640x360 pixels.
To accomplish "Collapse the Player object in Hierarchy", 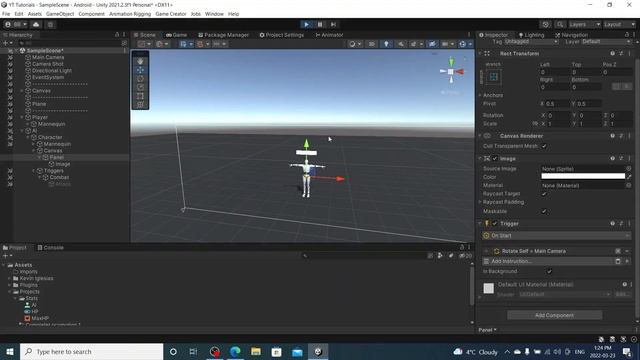I will [22, 117].
